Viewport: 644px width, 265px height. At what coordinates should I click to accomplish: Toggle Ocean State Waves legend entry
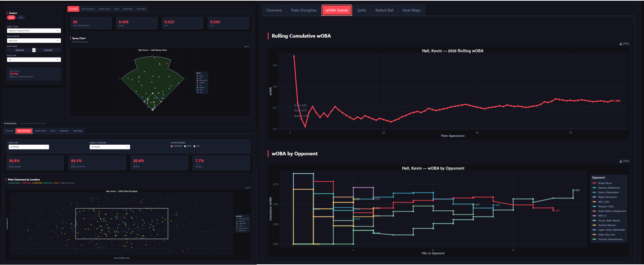(606, 220)
